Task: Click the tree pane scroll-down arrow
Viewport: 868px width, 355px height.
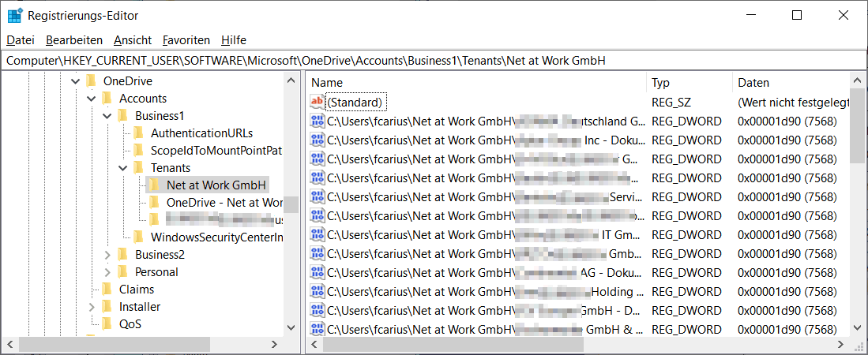Action: [x=291, y=329]
